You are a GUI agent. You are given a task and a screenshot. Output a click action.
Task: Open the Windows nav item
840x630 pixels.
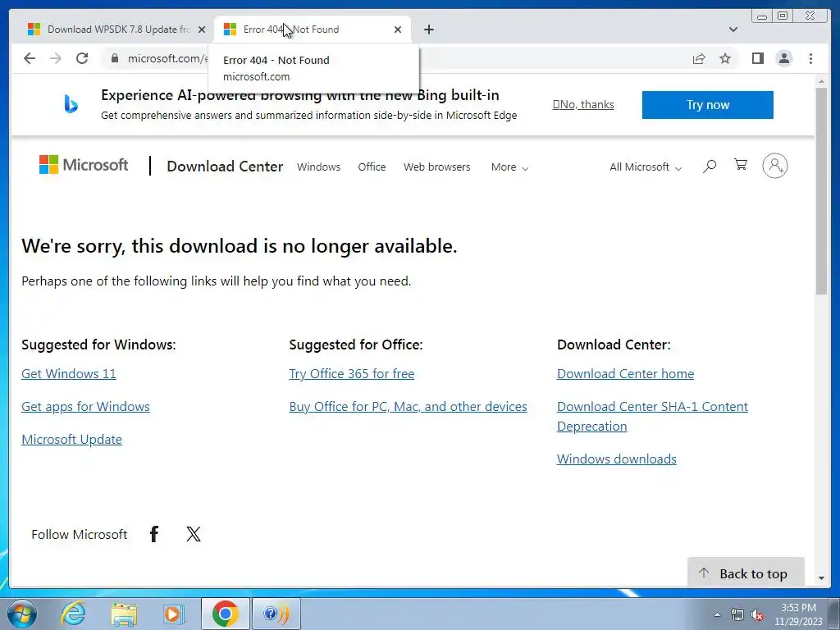[319, 167]
